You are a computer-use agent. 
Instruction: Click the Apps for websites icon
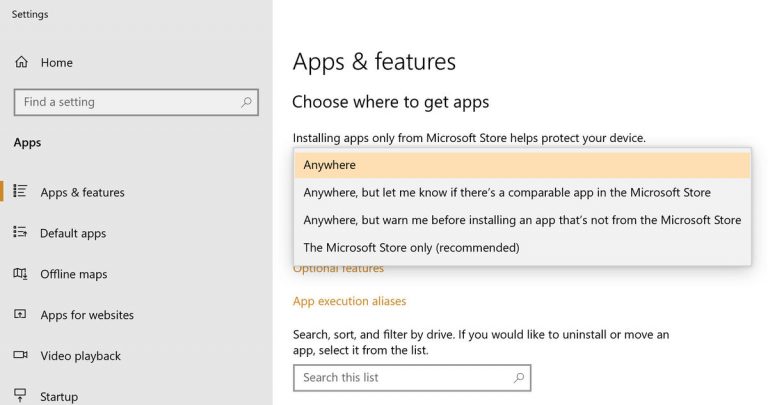pos(20,314)
